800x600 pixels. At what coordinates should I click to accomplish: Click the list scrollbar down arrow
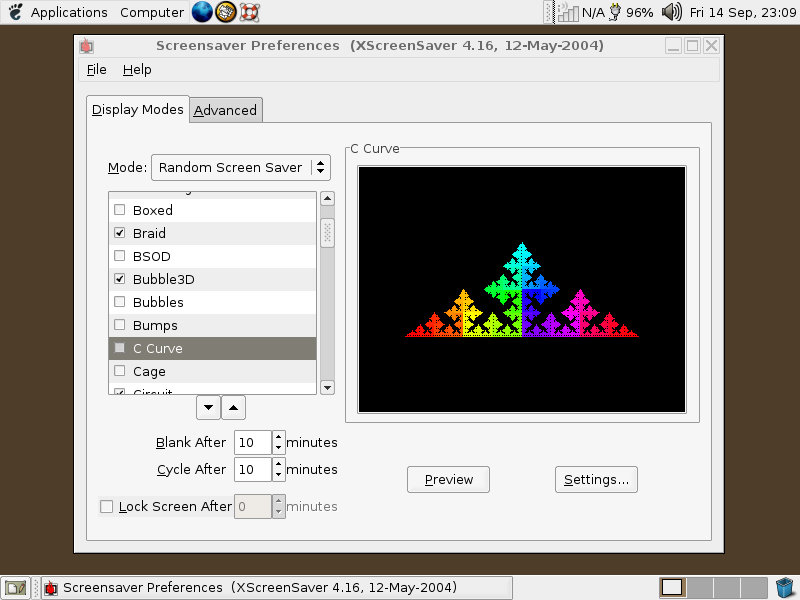coord(327,388)
